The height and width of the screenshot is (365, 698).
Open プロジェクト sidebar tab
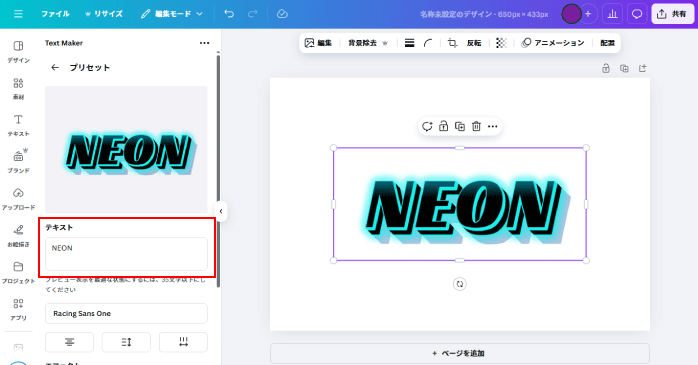pyautogui.click(x=18, y=273)
